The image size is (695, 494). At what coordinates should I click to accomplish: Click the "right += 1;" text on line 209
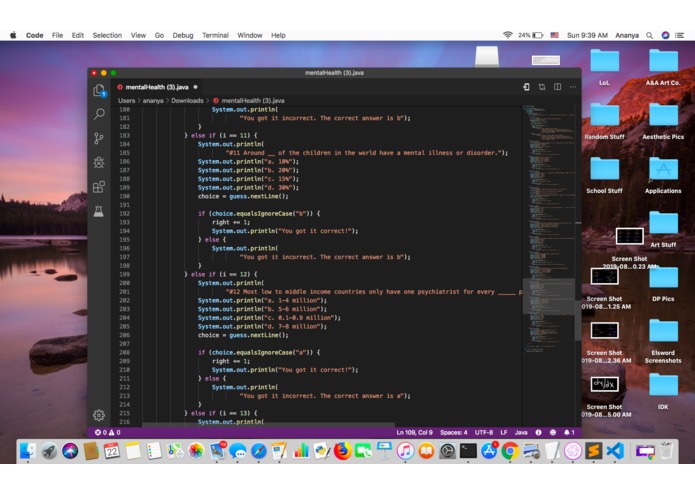pos(230,361)
